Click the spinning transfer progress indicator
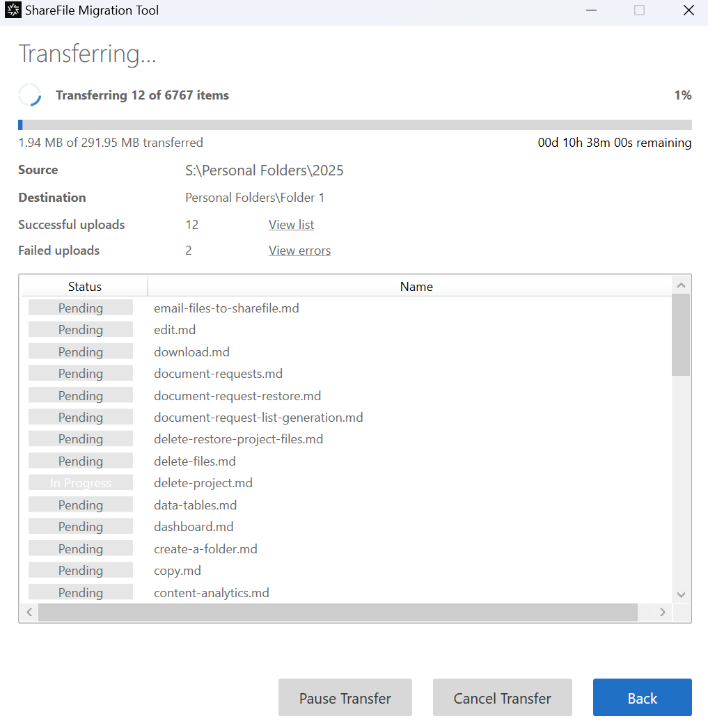708x728 pixels. point(30,95)
